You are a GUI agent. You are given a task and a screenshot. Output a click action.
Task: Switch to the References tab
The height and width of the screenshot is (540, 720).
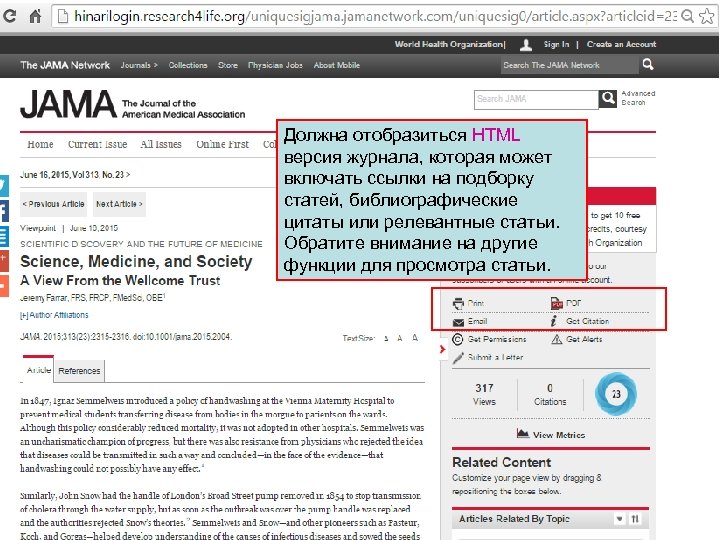pos(79,371)
